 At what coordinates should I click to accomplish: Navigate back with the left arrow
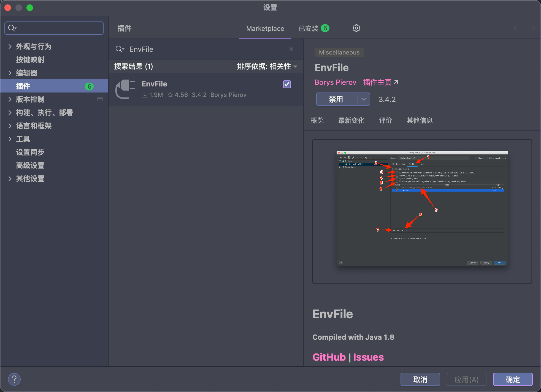coord(517,28)
